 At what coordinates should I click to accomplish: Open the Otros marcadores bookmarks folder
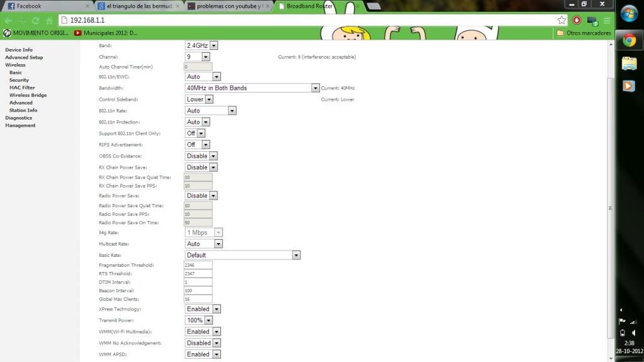pos(584,33)
